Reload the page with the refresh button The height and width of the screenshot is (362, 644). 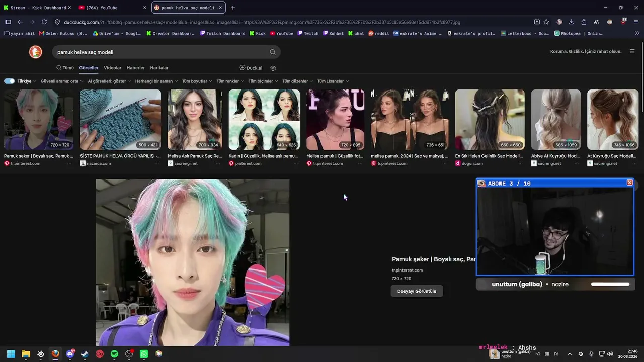tap(44, 22)
